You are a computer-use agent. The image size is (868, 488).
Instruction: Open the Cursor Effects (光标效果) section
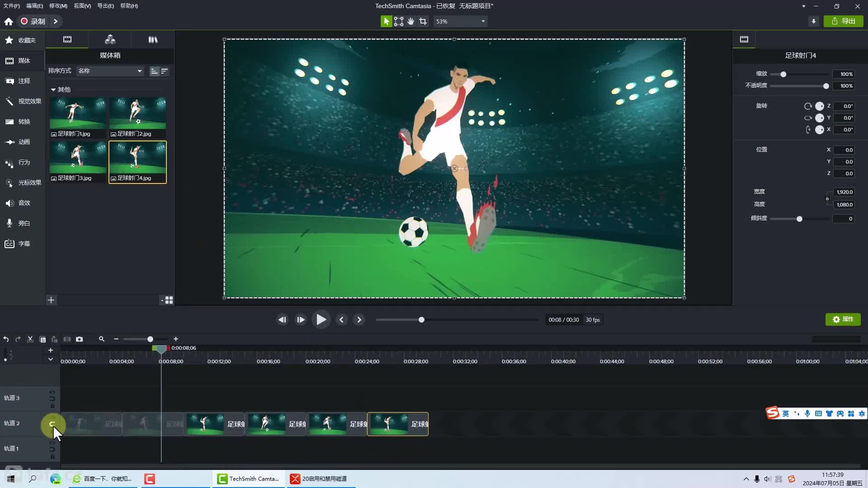(x=23, y=183)
